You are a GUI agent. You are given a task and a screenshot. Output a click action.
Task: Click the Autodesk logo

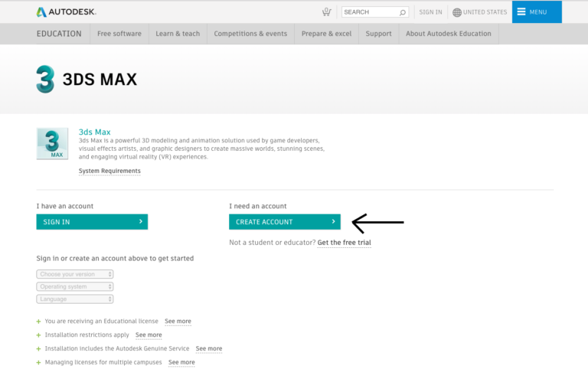67,12
